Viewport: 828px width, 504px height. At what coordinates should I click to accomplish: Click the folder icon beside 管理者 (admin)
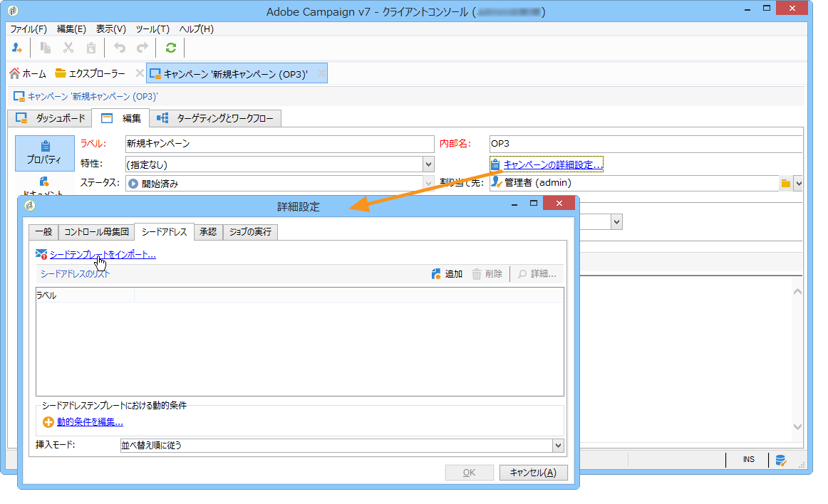pos(786,183)
